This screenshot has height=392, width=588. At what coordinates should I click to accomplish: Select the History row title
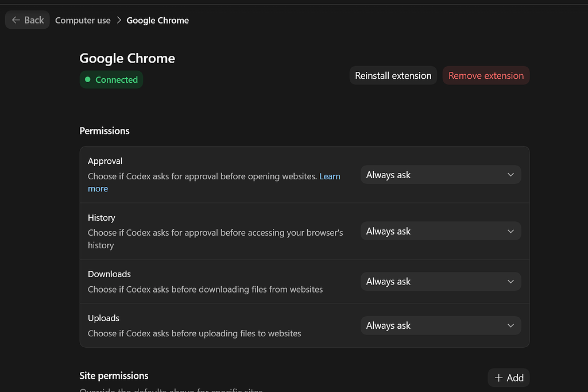tap(101, 218)
